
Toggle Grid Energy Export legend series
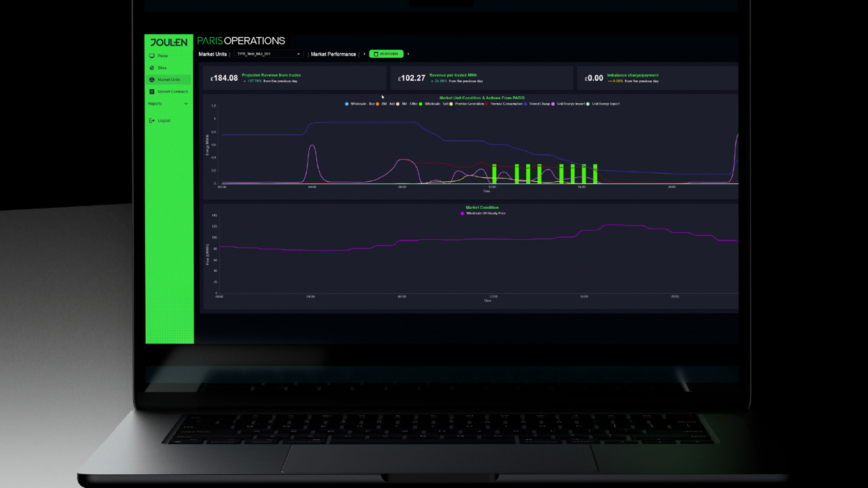coord(604,104)
